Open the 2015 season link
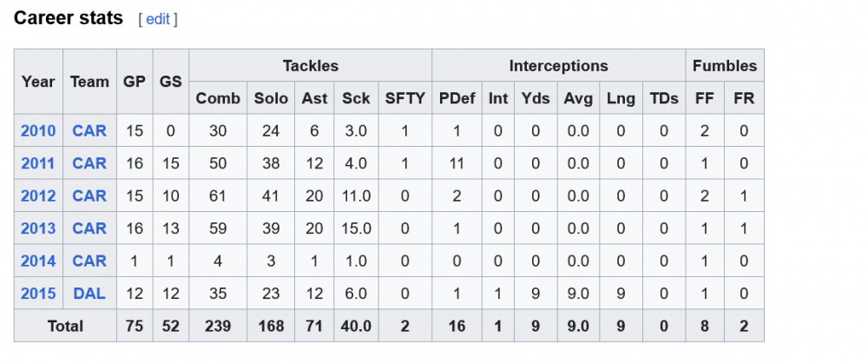The width and height of the screenshot is (868, 364). (38, 294)
